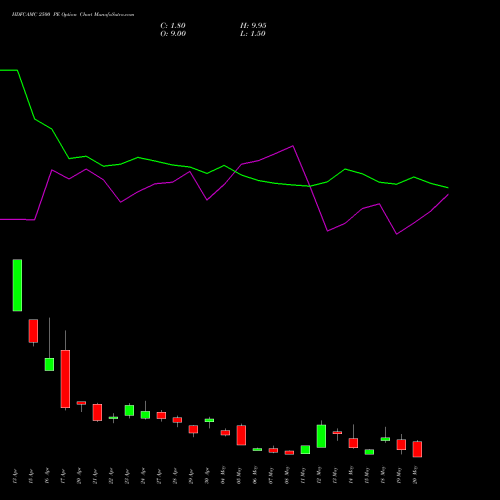Viewport: 500px width, 500px height.
Task: Select the closing price C: 1.80 label
Action: [173, 26]
